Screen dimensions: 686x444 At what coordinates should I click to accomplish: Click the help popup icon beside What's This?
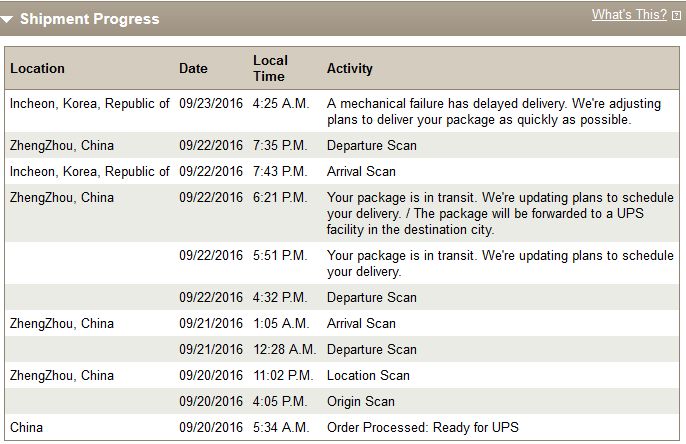(x=677, y=16)
